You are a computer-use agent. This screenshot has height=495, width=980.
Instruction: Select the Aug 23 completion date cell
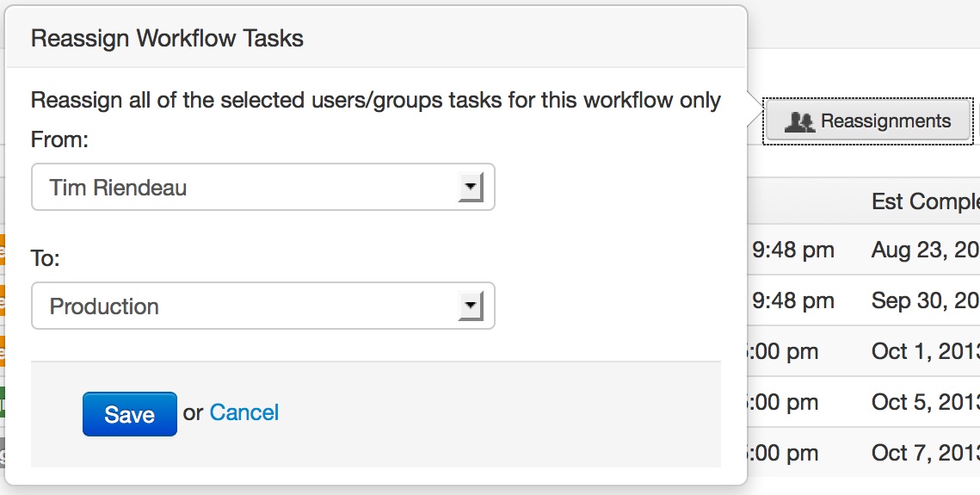click(x=925, y=250)
